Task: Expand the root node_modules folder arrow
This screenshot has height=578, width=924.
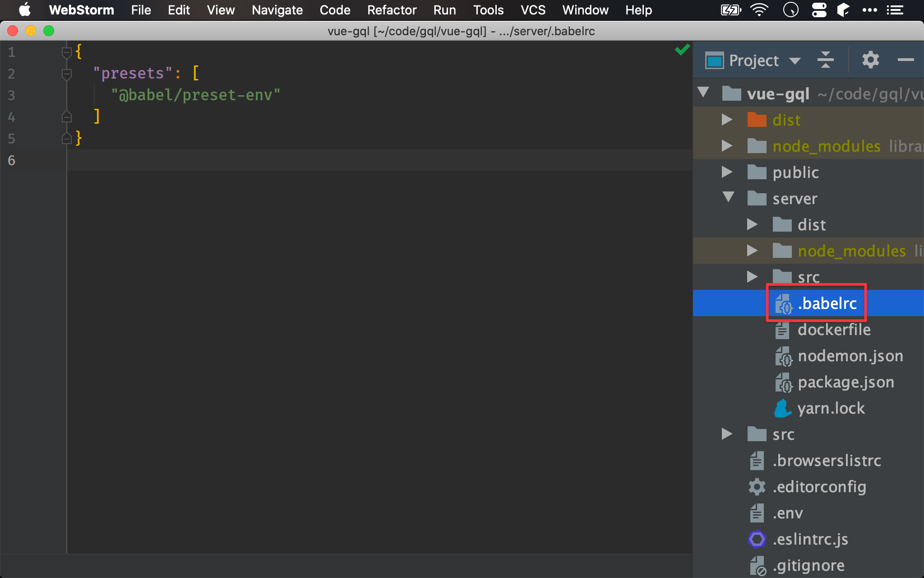Action: click(x=727, y=146)
